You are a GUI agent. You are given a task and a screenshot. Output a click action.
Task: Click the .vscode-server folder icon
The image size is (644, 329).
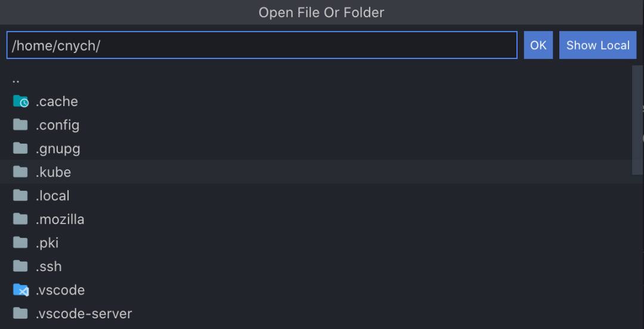coord(20,314)
